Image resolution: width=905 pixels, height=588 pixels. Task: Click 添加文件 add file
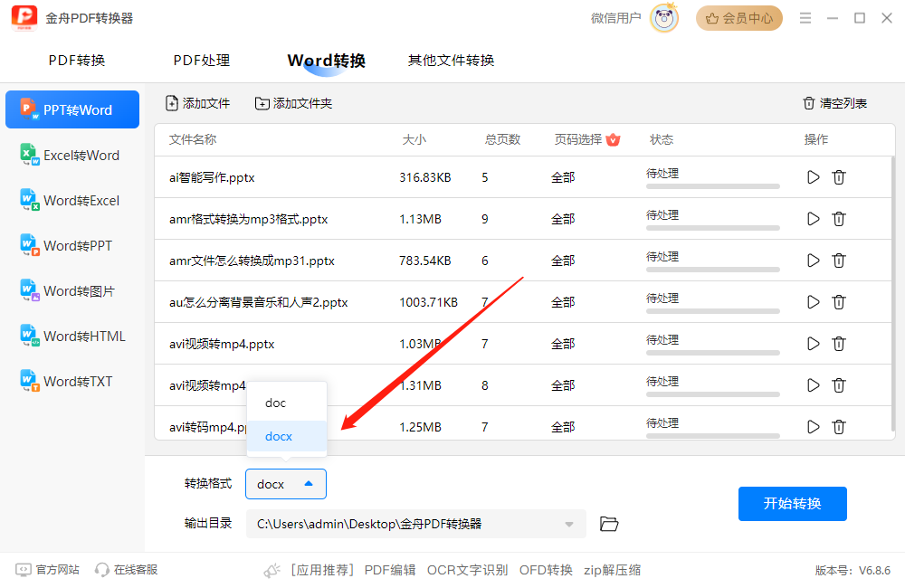(x=198, y=103)
